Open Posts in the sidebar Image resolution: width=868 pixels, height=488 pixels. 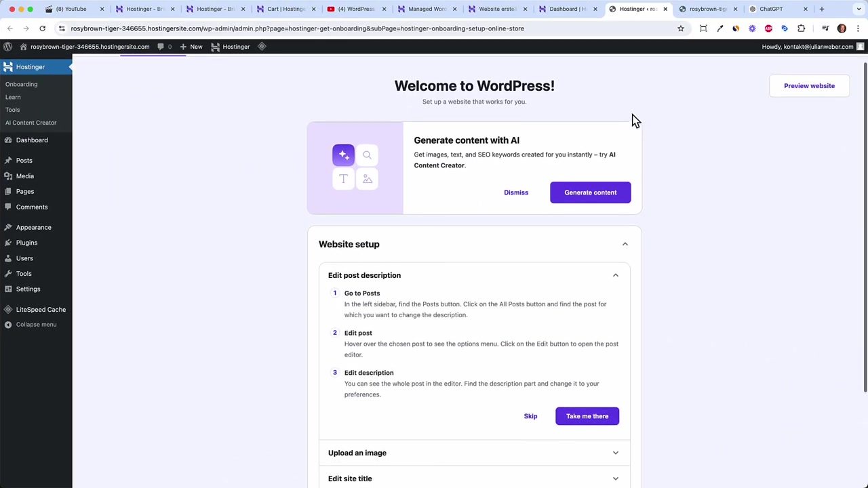[x=24, y=161]
